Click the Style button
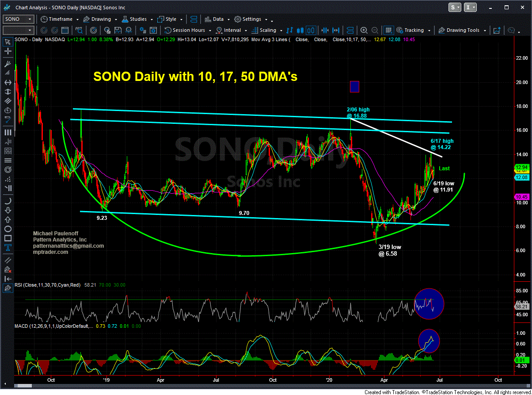 tap(166, 19)
